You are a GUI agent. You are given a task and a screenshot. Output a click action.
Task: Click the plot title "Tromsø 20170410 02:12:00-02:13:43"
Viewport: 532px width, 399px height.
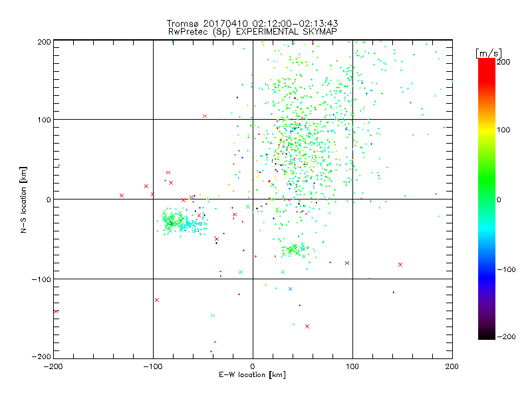click(252, 23)
